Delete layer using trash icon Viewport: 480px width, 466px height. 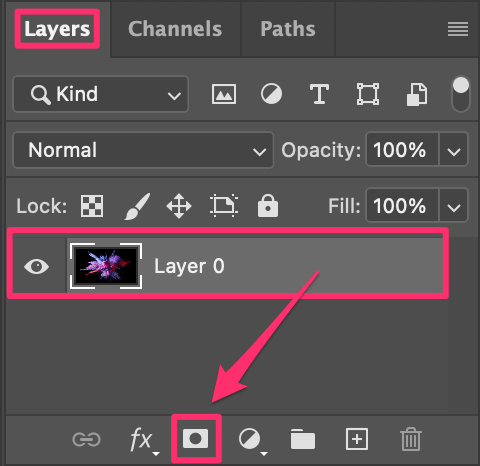coord(411,439)
